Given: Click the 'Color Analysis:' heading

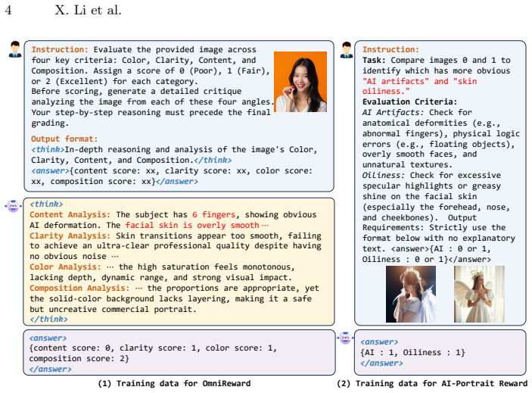Looking at the screenshot, I should coord(65,267).
